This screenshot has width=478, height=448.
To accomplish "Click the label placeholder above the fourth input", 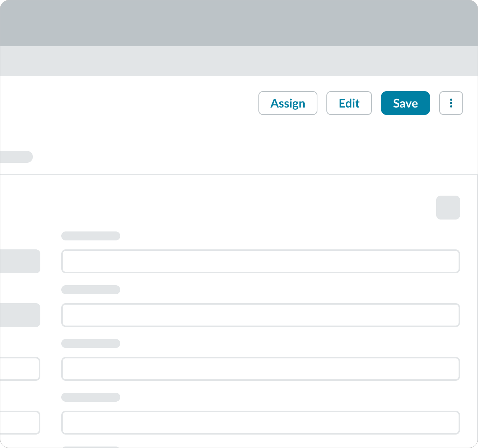I will tap(91, 397).
